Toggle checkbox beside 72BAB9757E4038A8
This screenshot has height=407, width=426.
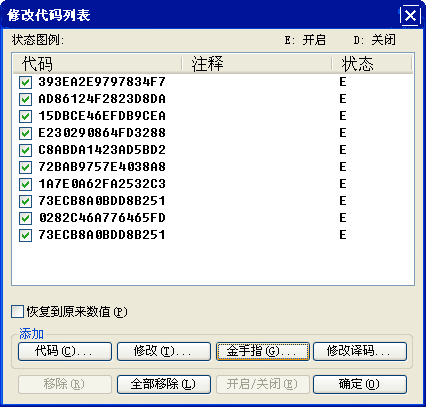(x=25, y=167)
